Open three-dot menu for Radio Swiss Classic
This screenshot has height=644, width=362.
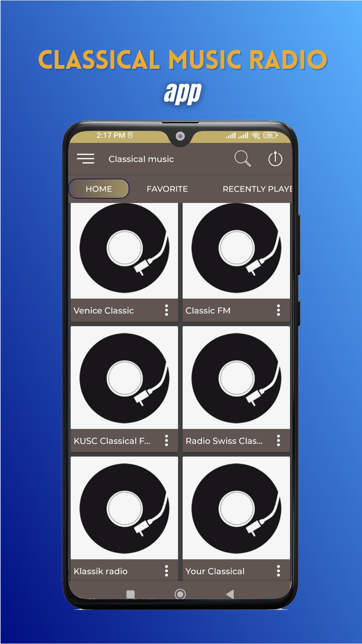click(279, 440)
